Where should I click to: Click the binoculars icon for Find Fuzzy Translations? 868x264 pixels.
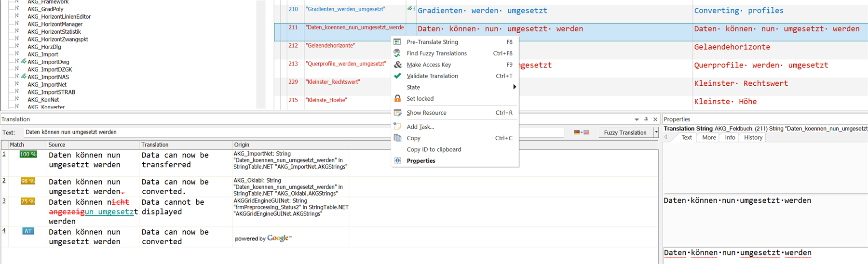[397, 53]
